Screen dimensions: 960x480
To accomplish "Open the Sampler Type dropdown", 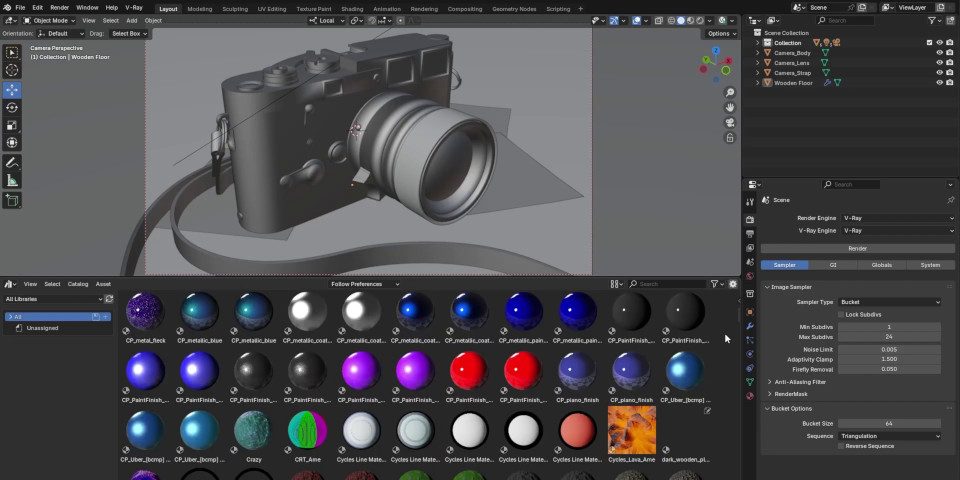I will click(890, 302).
